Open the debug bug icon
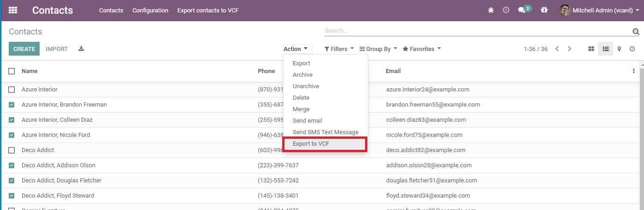Screen dimensions: 644x210 pos(491,10)
